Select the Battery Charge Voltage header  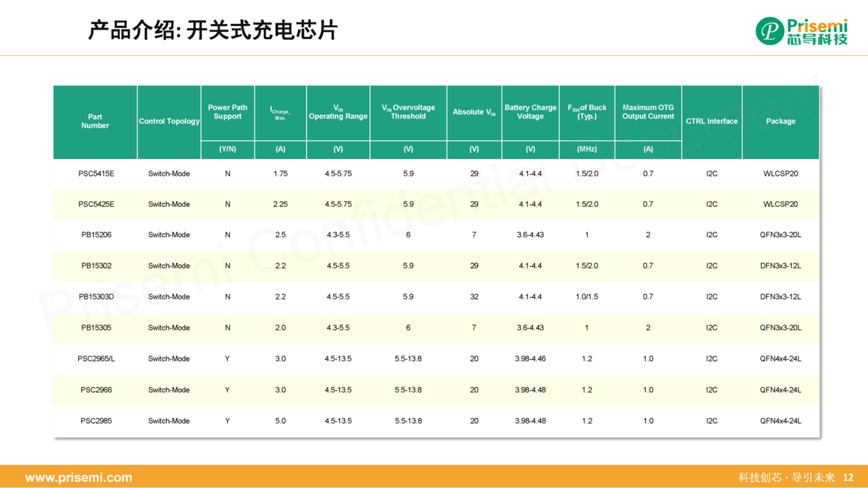pyautogui.click(x=530, y=112)
